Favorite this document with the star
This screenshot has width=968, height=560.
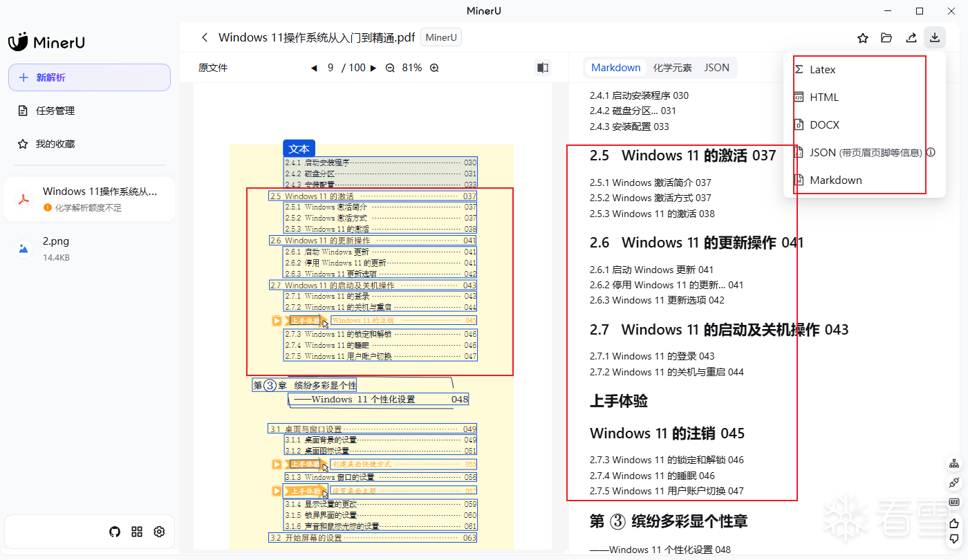point(863,38)
